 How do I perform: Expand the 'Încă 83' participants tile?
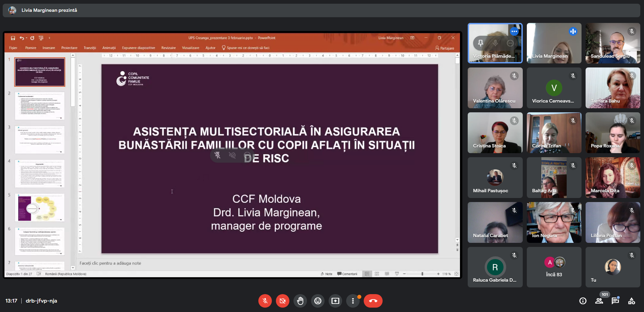coord(554,267)
